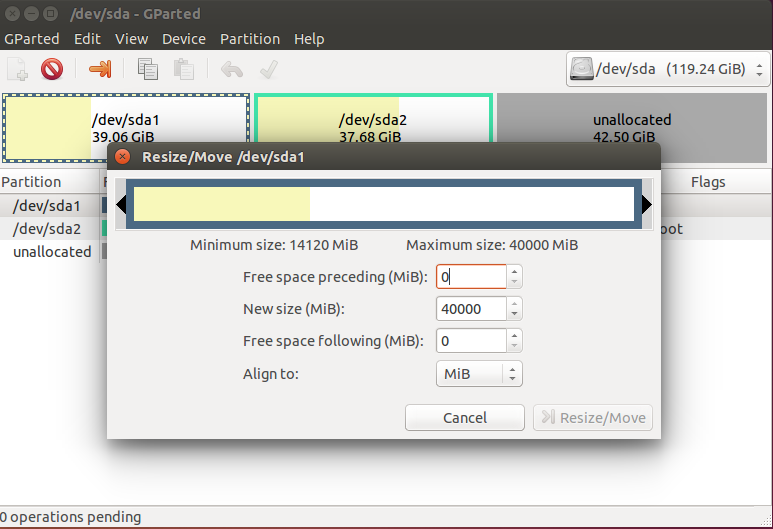Click the right black resize handle arrow
Viewport: 773px width, 529px height.
tap(647, 204)
